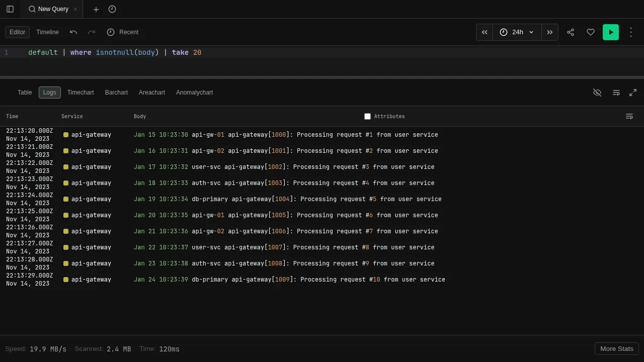
Task: Open the Table results tab
Action: 24,93
